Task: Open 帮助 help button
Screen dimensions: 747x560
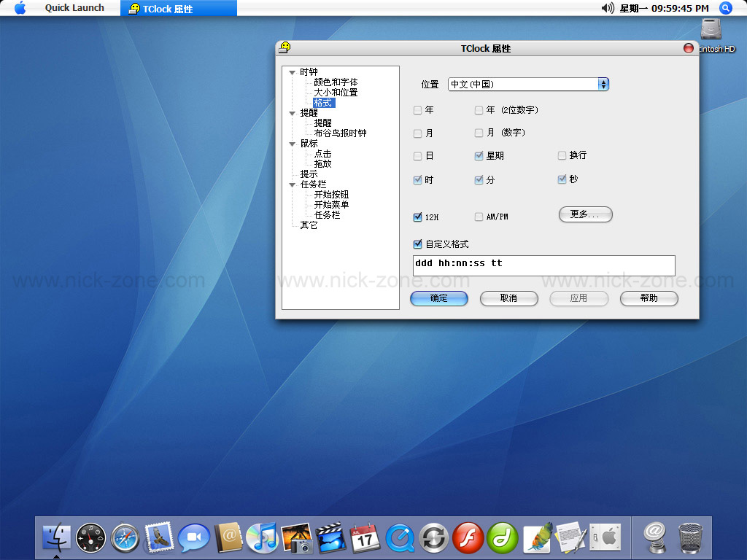Action: [649, 298]
